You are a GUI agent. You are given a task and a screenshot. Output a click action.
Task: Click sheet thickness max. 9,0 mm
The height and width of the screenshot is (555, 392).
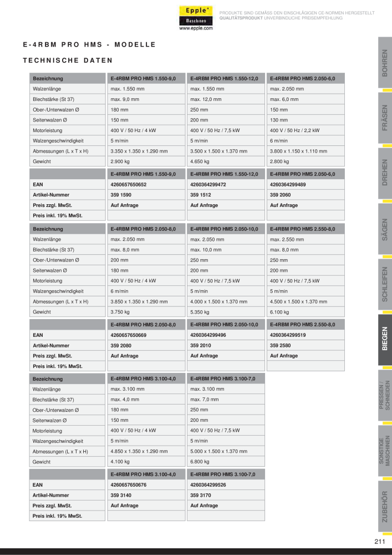point(125,99)
